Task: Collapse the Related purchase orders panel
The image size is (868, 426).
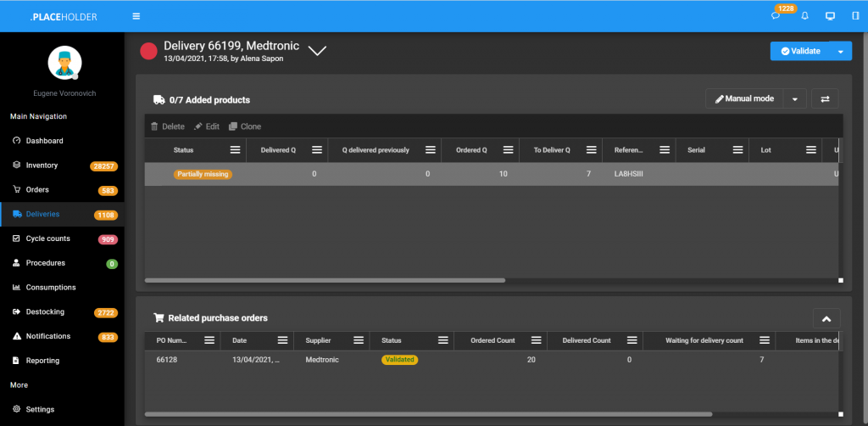Action: click(x=826, y=318)
